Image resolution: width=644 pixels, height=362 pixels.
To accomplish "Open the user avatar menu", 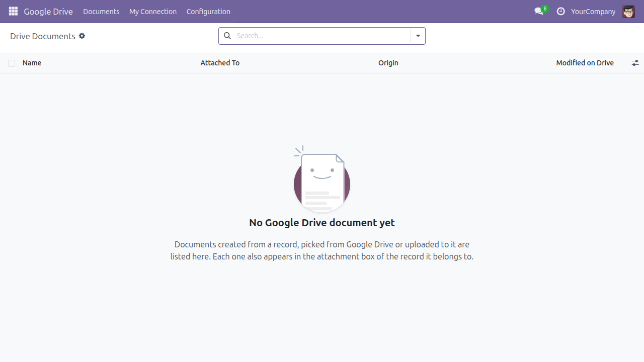I will click(x=628, y=11).
